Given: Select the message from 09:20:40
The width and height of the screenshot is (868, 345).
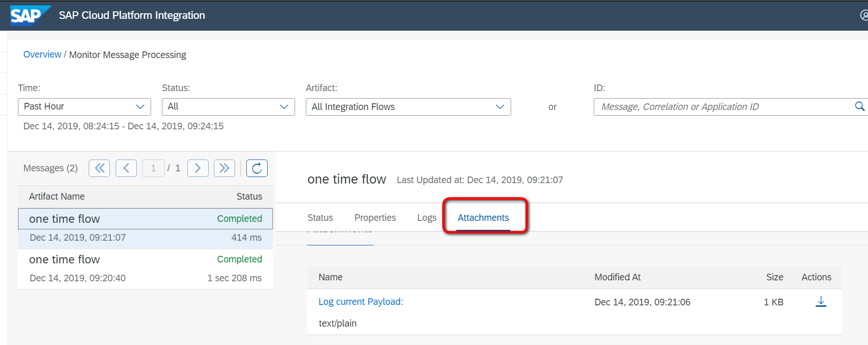Looking at the screenshot, I should (x=145, y=269).
